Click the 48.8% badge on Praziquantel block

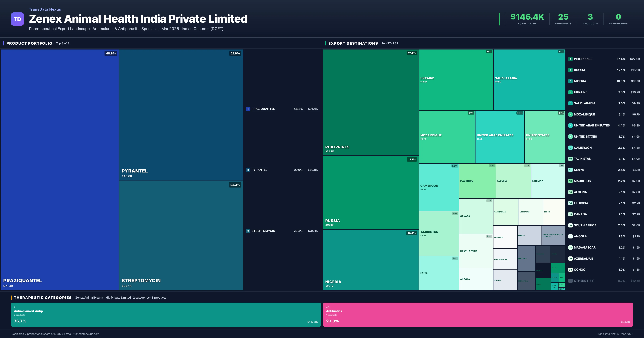tap(111, 53)
